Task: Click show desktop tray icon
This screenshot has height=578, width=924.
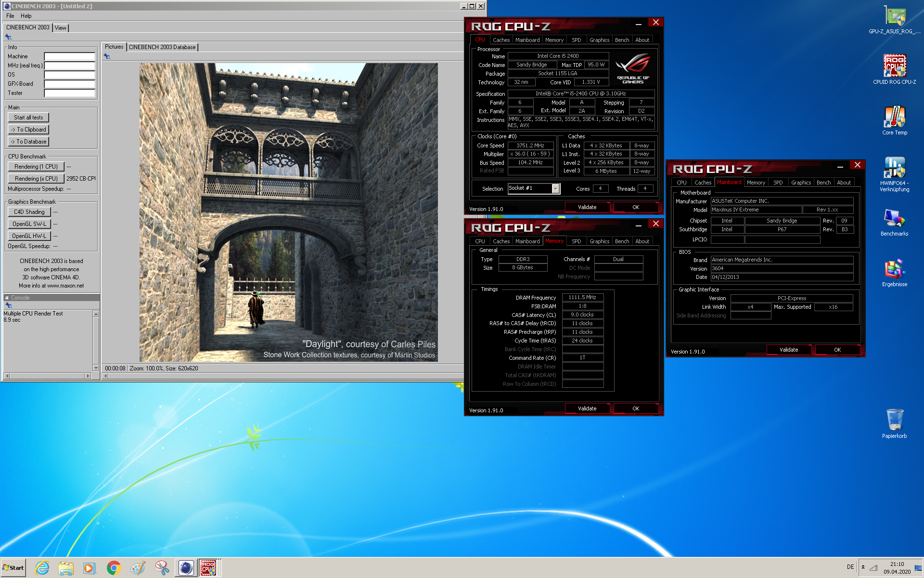Action: 918,567
